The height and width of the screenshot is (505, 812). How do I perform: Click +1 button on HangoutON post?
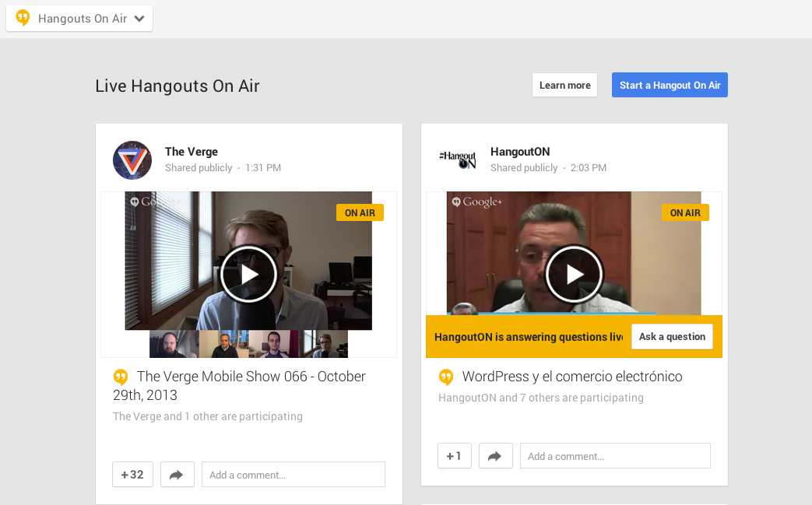pyautogui.click(x=454, y=456)
